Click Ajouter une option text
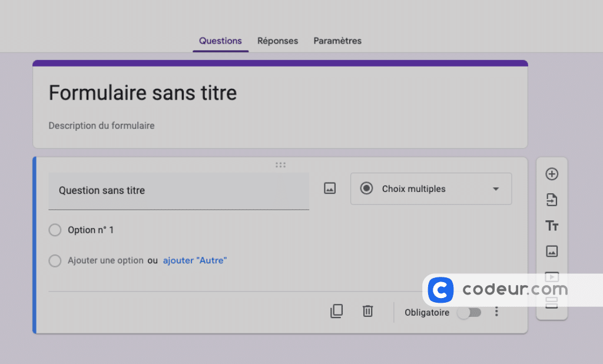The height and width of the screenshot is (364, 603). click(x=107, y=260)
